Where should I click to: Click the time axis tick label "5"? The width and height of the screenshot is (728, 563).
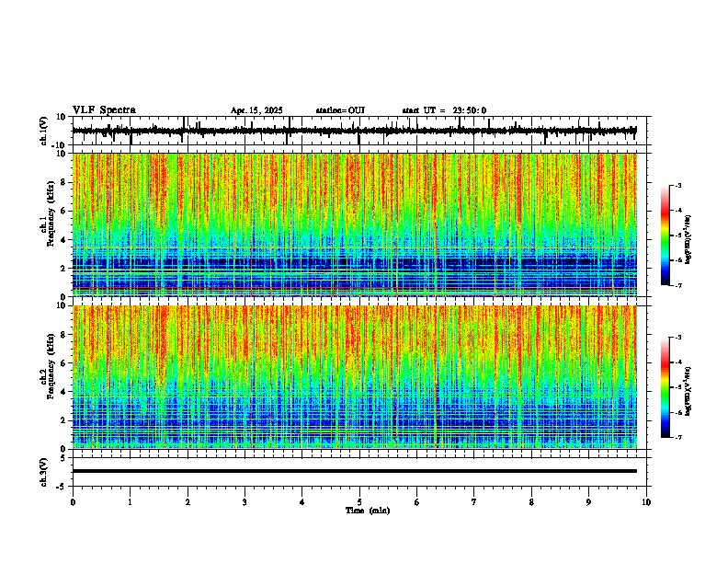(x=359, y=502)
